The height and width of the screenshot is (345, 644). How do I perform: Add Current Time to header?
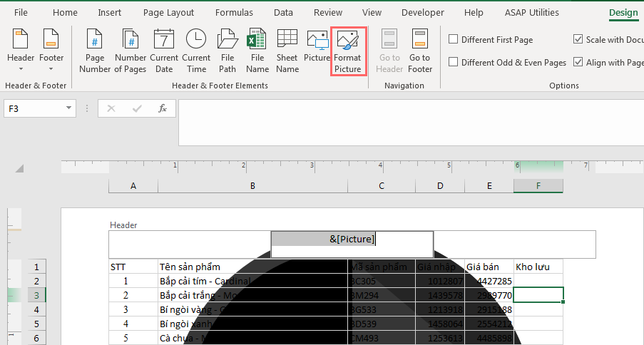point(196,51)
